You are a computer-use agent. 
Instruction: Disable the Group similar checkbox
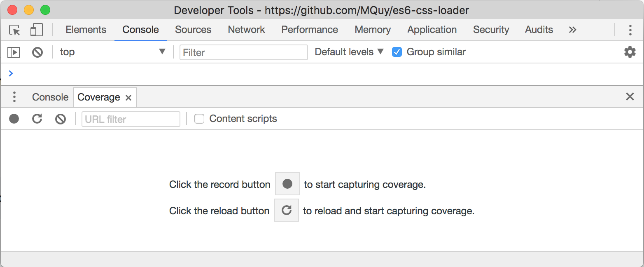(397, 52)
